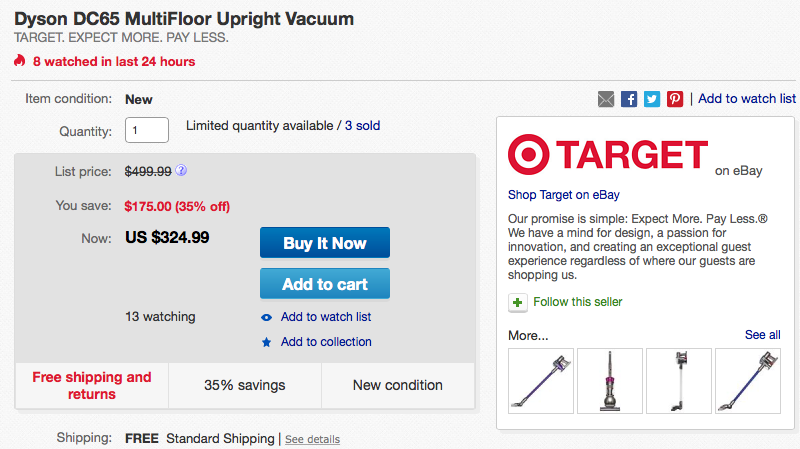Screen dimensions: 800x449
Task: Click the star icon beside Add to collection
Action: 266,342
